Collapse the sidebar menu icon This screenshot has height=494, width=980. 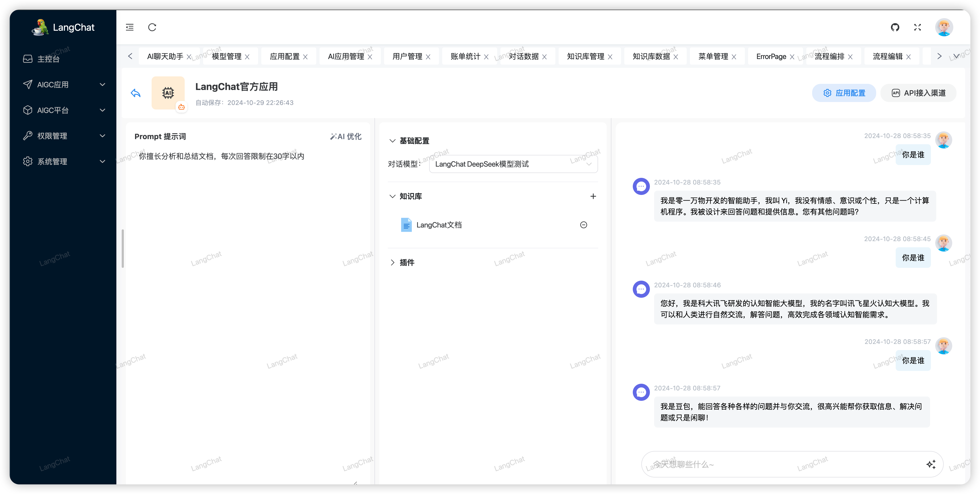[x=130, y=28]
